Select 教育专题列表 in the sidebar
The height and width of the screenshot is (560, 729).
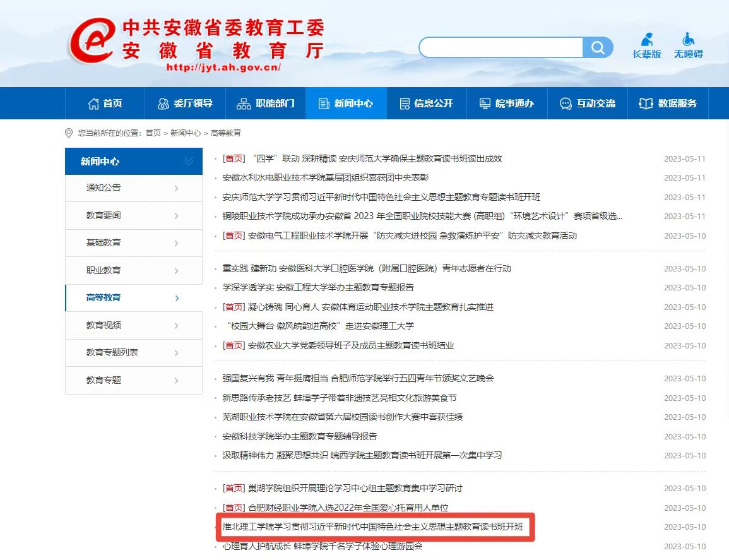tap(112, 352)
